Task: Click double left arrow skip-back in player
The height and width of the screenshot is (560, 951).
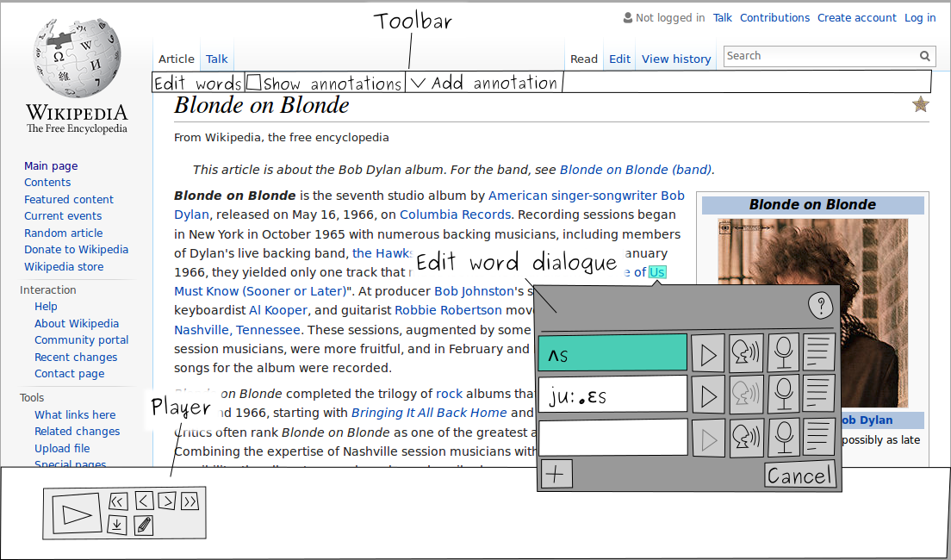Action: (118, 501)
